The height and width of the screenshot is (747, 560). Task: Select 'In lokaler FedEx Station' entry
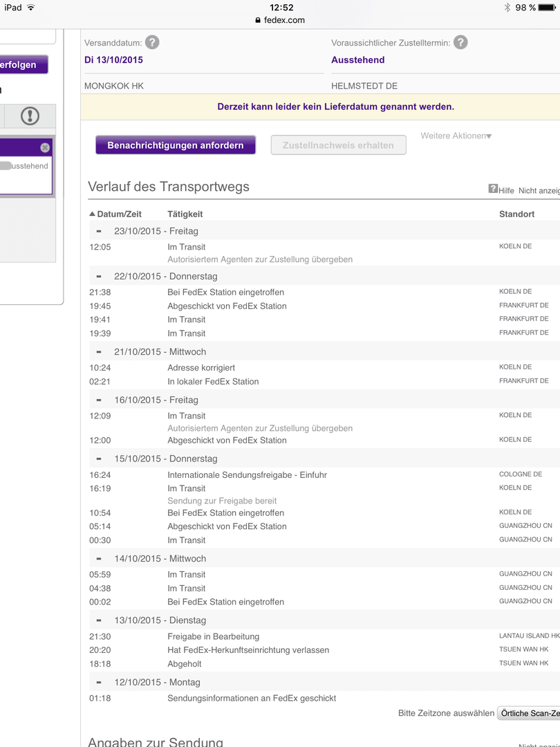pyautogui.click(x=213, y=382)
